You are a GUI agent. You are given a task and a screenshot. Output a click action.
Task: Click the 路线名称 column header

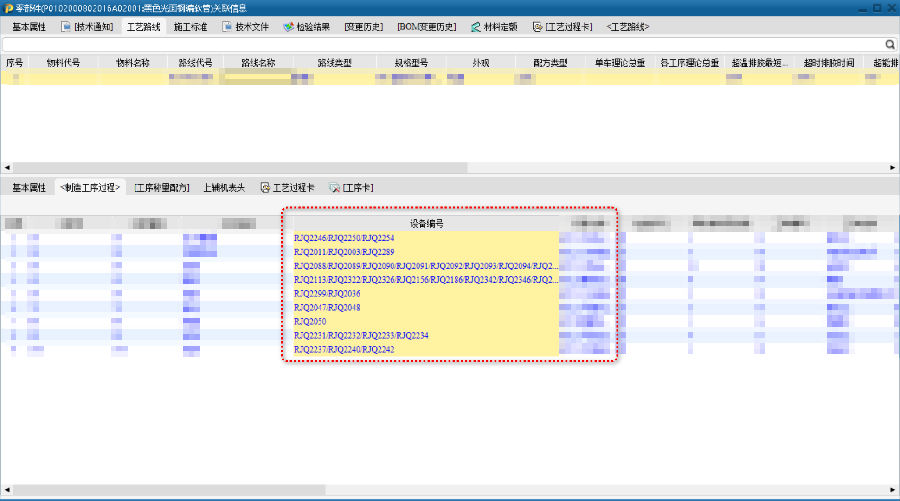point(258,63)
